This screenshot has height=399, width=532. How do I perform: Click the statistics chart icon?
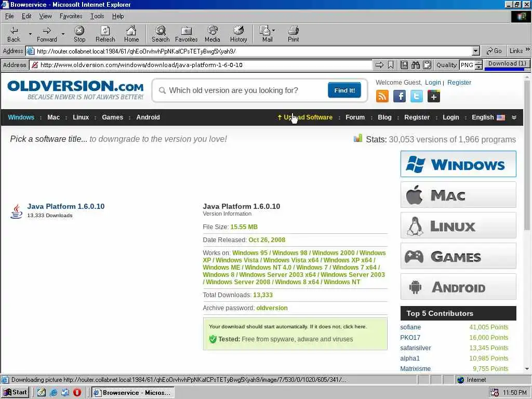[358, 138]
